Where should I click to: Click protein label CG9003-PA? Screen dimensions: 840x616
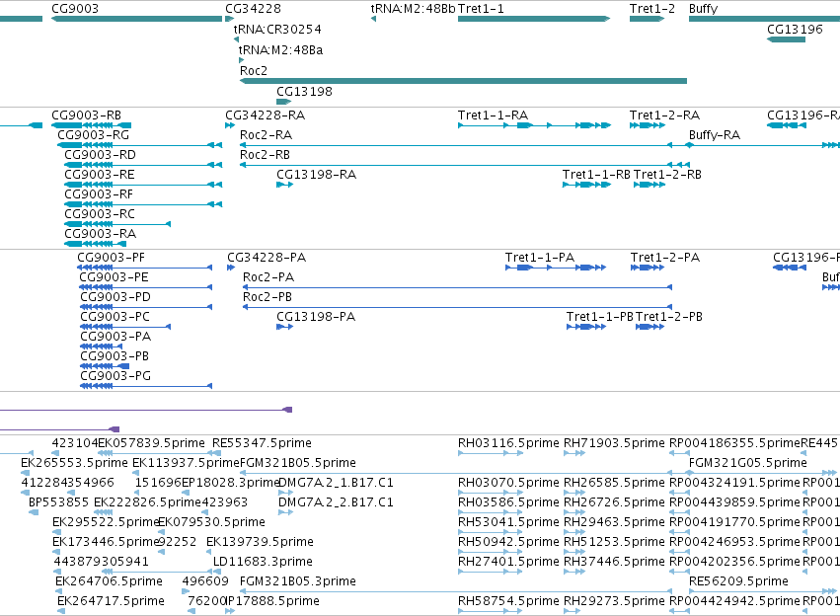(115, 337)
